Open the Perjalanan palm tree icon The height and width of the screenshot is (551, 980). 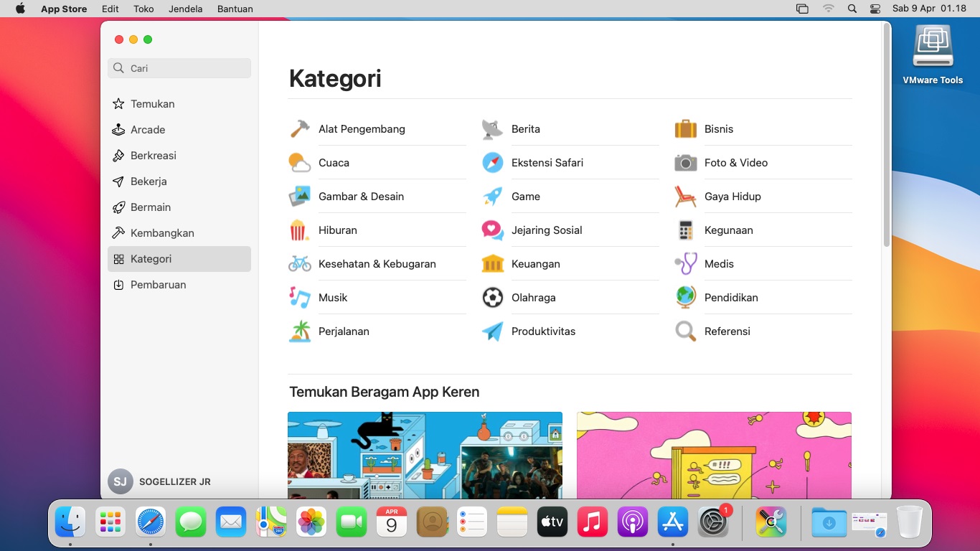coord(300,331)
